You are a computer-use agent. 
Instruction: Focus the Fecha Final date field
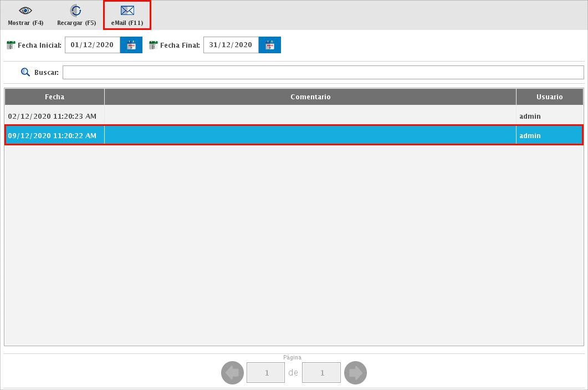pos(231,45)
